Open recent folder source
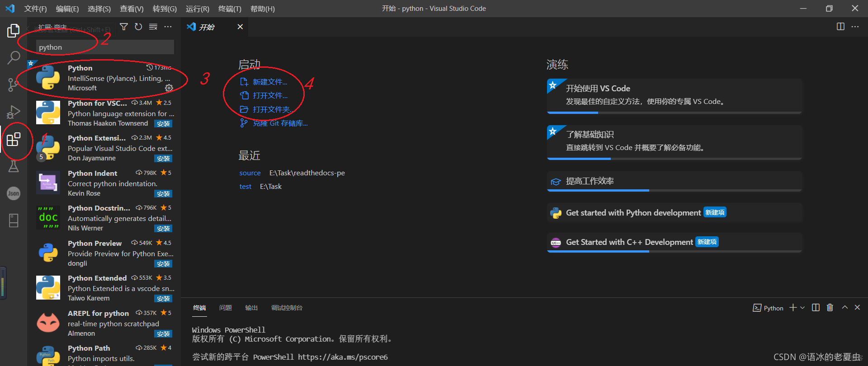Screen dimensions: 868x366 tap(250, 173)
